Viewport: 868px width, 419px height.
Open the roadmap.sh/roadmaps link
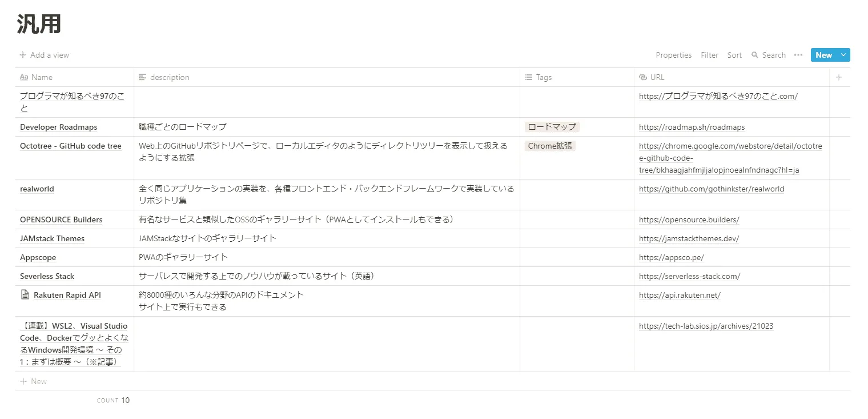[692, 127]
